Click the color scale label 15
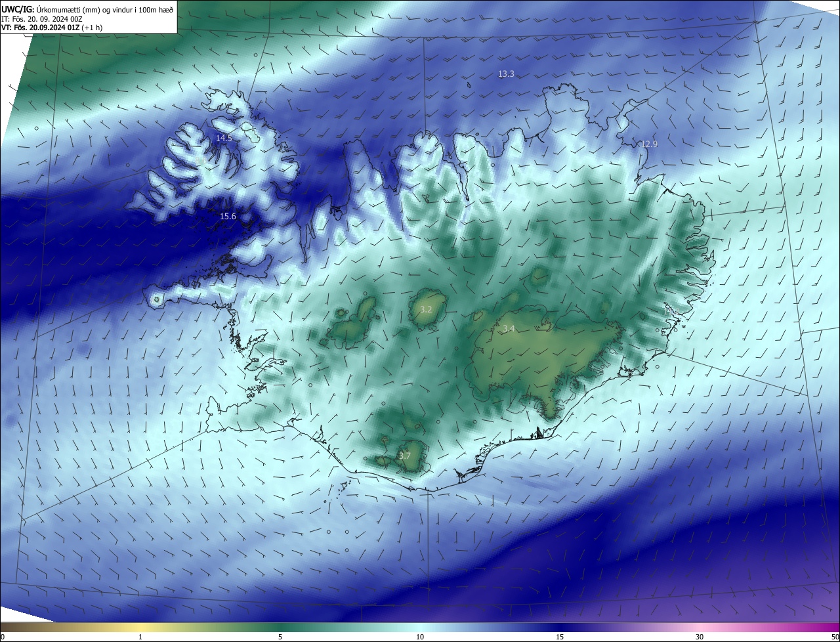 560,637
